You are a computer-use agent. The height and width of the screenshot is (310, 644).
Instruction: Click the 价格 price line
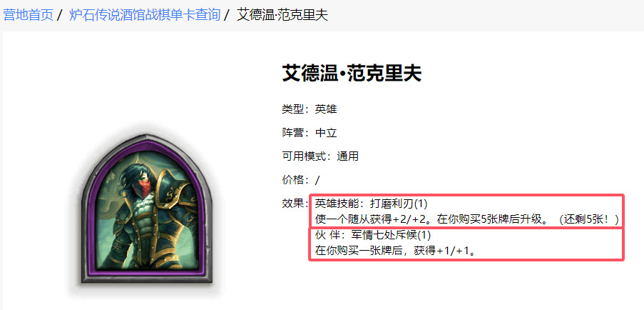click(301, 180)
